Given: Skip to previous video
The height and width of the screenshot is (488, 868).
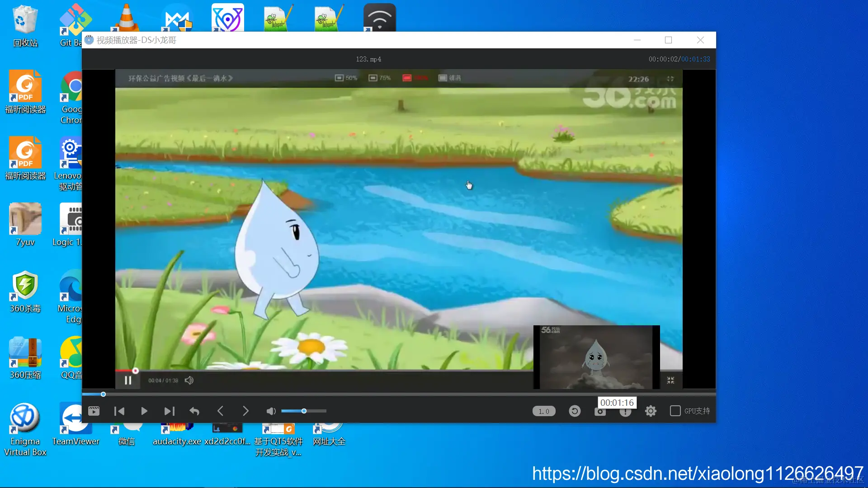Looking at the screenshot, I should tap(119, 411).
